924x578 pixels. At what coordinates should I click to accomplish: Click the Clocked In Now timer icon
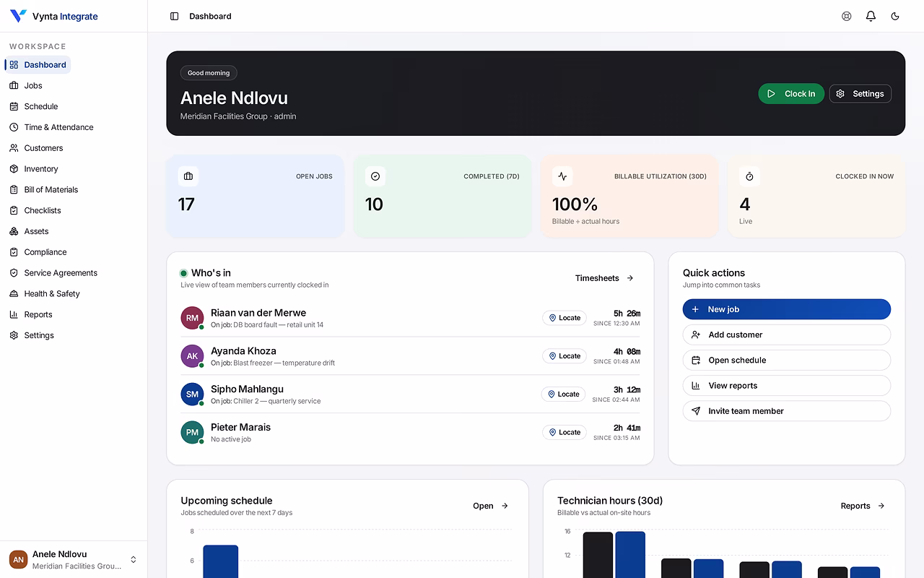pos(749,176)
